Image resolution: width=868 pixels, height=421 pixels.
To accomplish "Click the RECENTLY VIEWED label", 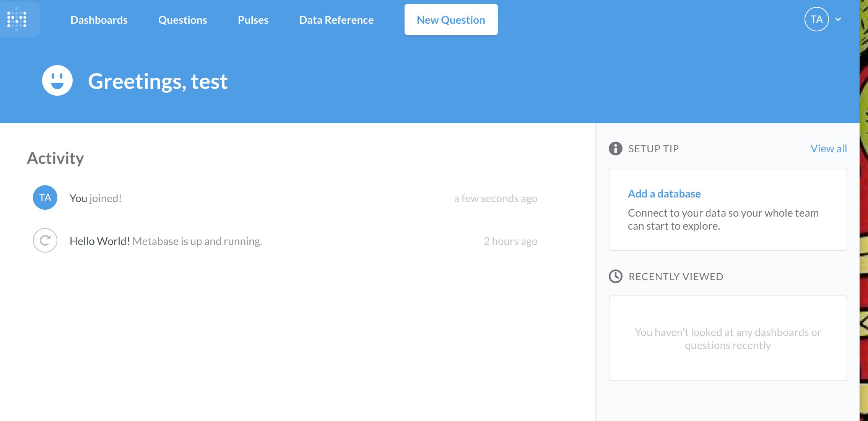I will coord(676,276).
